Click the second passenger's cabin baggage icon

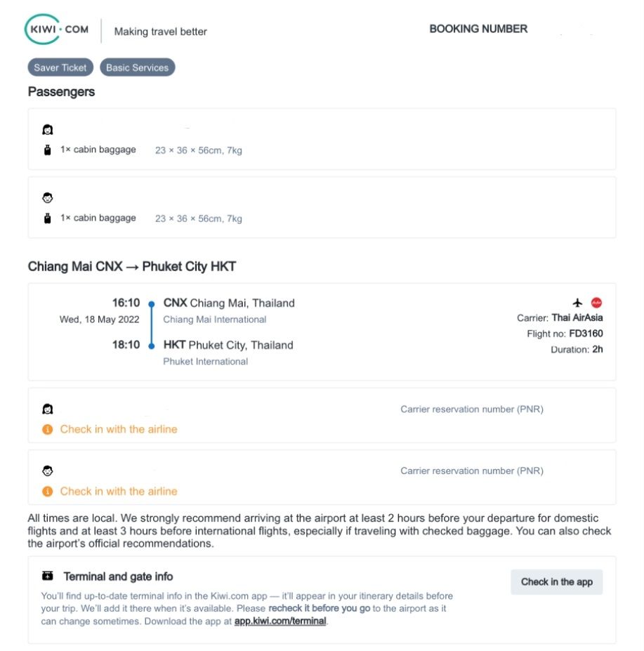[48, 218]
